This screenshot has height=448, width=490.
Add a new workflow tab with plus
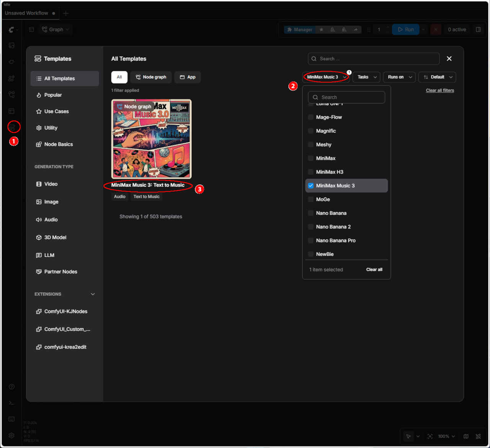tap(65, 13)
